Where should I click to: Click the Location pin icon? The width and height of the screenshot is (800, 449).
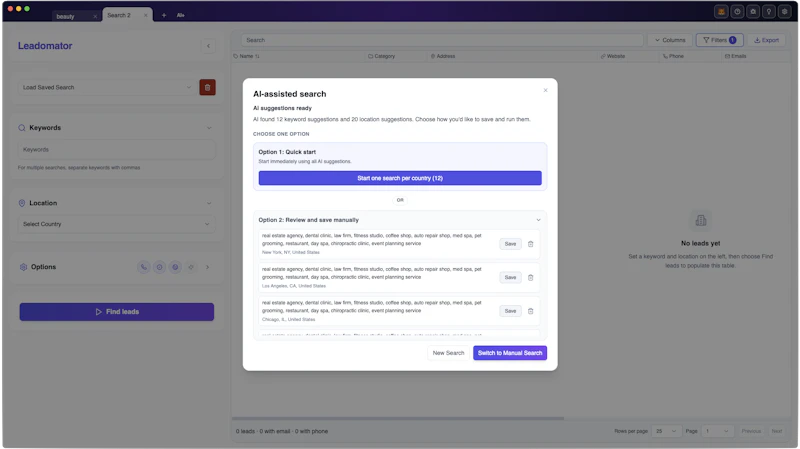(22, 203)
